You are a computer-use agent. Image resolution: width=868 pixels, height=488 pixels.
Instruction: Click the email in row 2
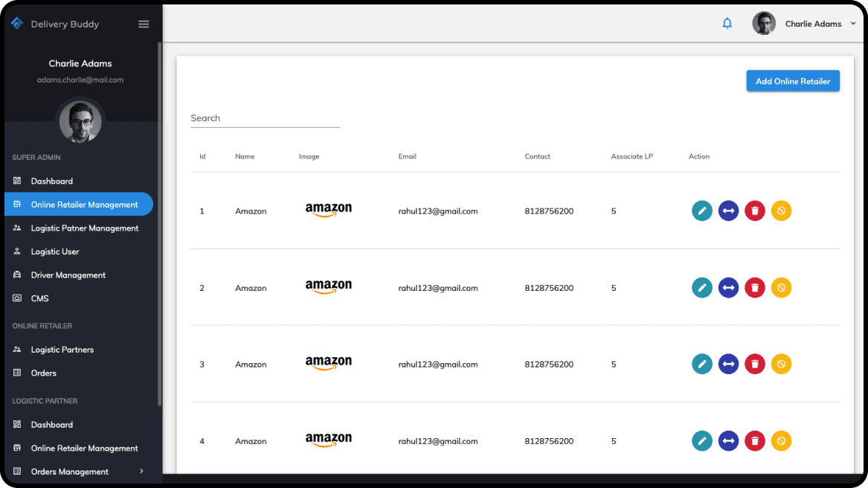(438, 288)
